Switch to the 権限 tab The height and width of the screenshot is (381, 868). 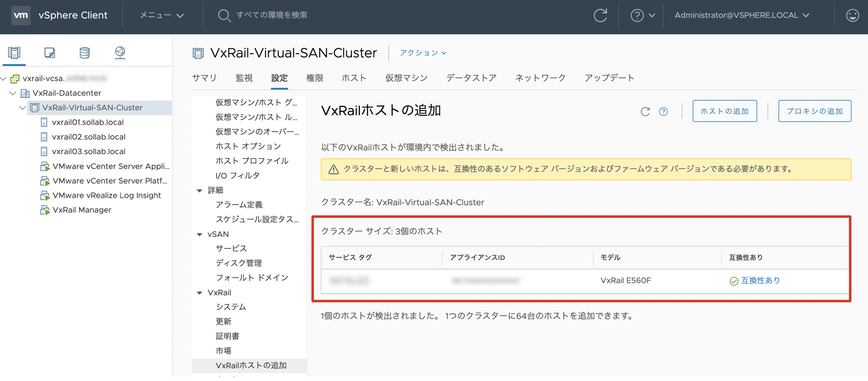[x=315, y=78]
